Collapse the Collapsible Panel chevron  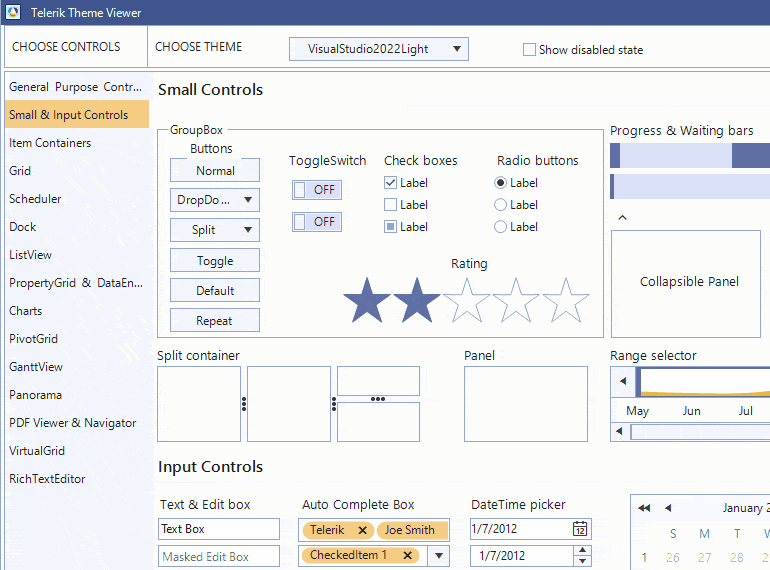click(x=622, y=217)
